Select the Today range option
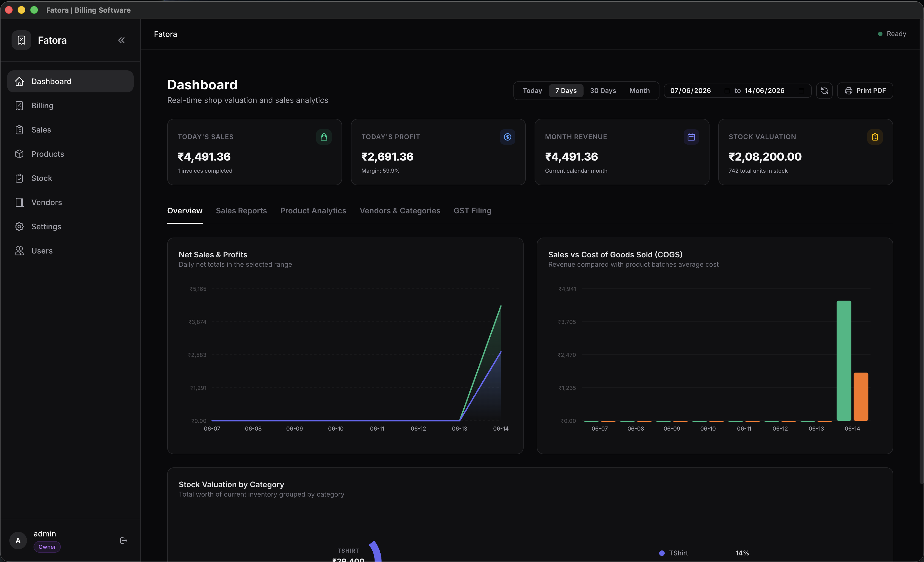The width and height of the screenshot is (924, 562). [x=532, y=91]
